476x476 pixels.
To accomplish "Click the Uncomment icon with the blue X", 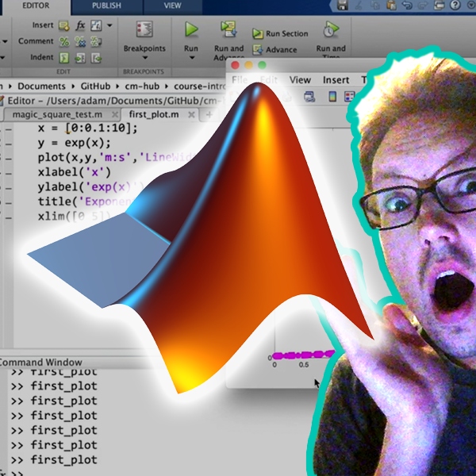I will 80,41.
